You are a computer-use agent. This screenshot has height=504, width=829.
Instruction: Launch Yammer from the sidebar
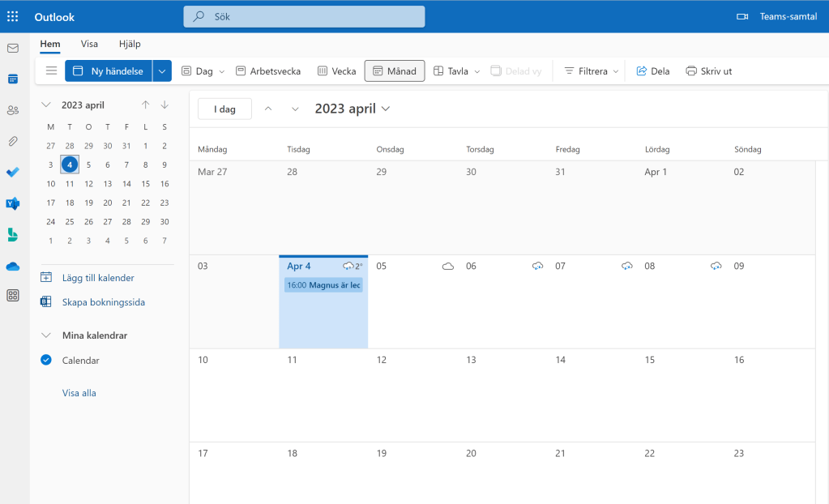coord(13,203)
